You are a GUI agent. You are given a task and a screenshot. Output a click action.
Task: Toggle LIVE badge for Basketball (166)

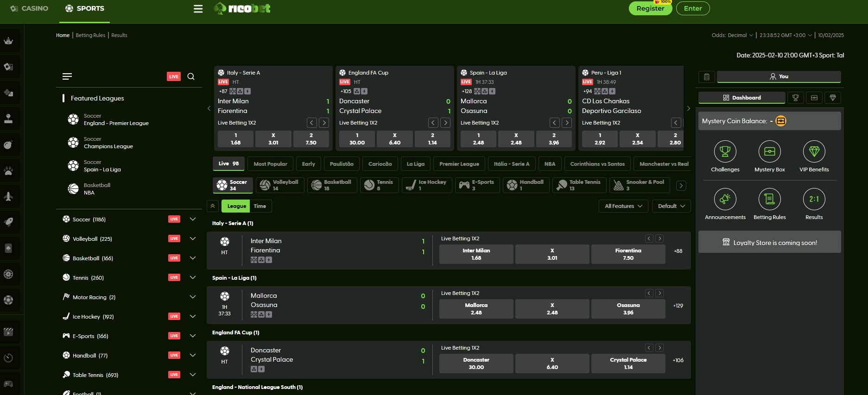coord(174,258)
